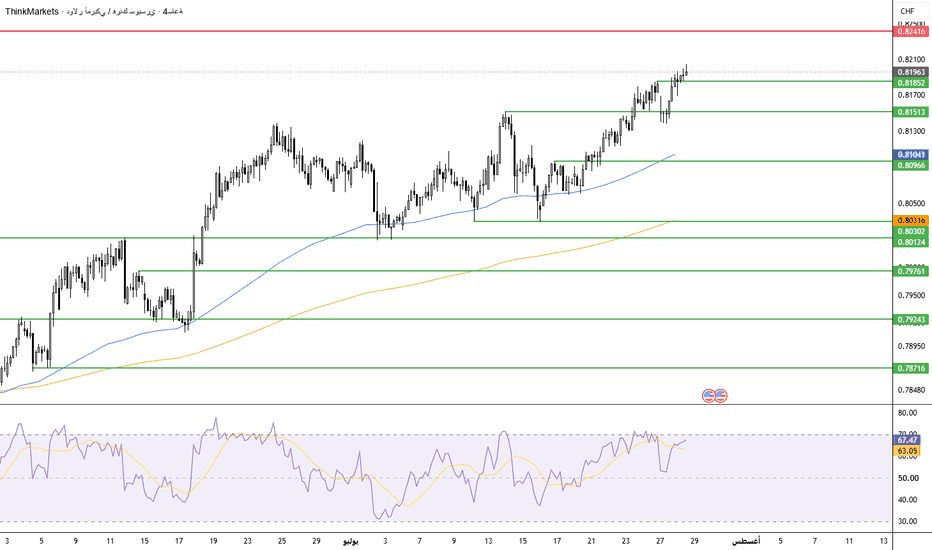Select the green 0.78716 level label

(911, 369)
